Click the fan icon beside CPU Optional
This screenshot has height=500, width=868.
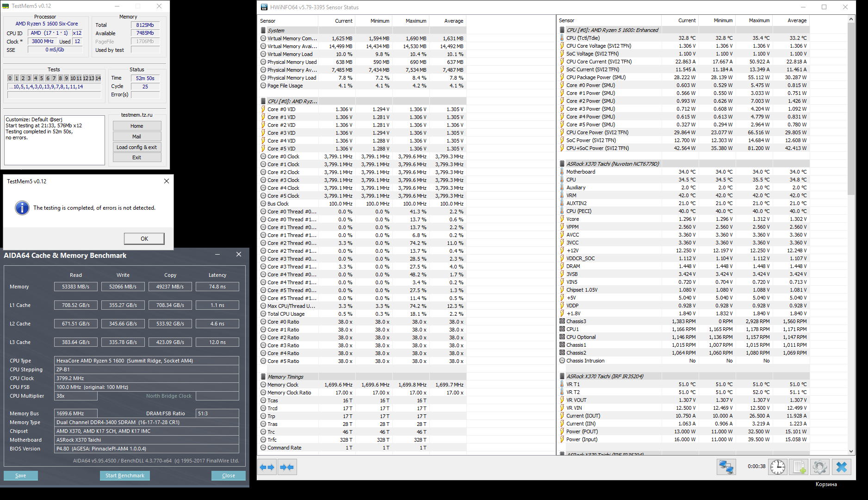pyautogui.click(x=562, y=337)
